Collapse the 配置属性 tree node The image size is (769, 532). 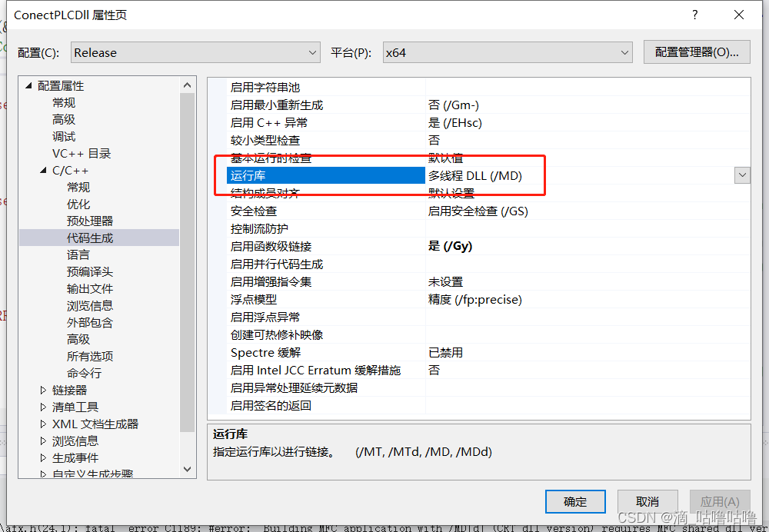click(x=28, y=86)
